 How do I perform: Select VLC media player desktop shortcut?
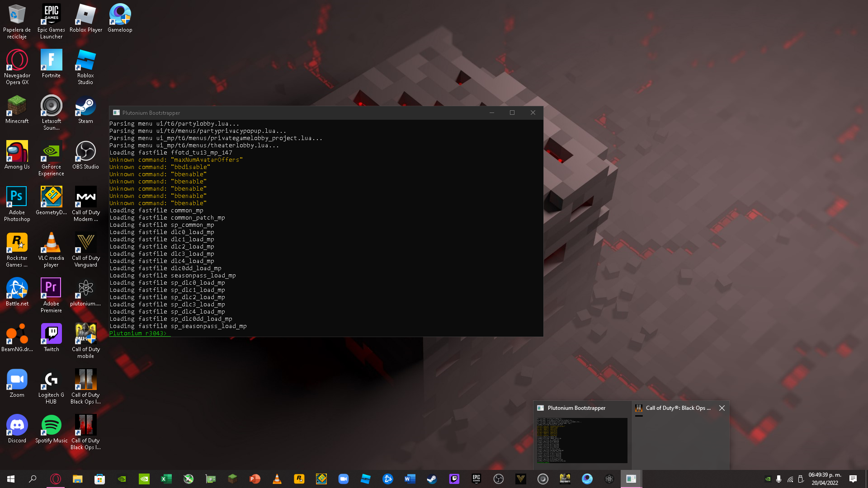(x=51, y=249)
